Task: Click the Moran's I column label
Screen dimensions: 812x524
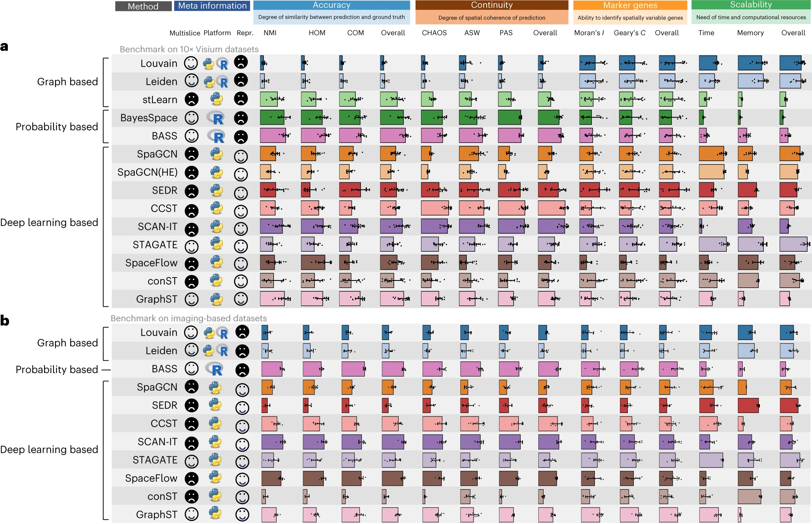Action: [x=589, y=33]
